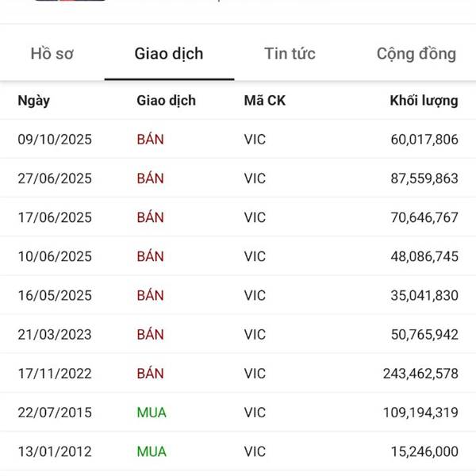Open the Hồ sơ tab
The image size is (476, 476).
51,54
